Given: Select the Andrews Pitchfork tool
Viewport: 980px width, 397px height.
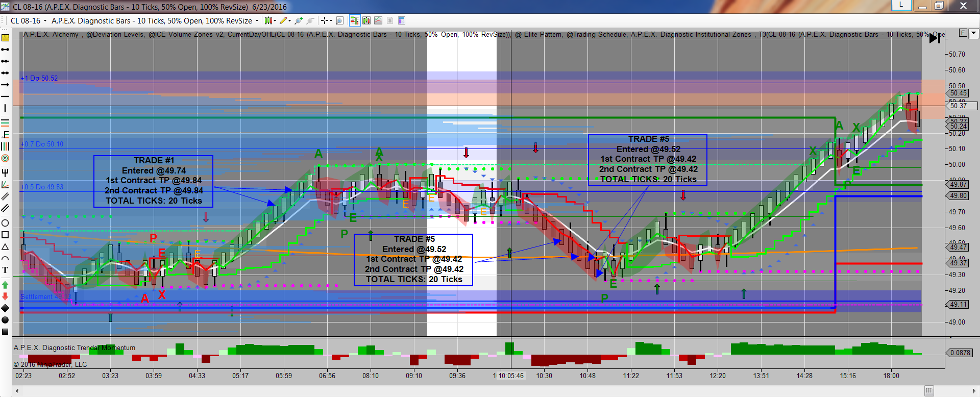Looking at the screenshot, I should pos(5,172).
